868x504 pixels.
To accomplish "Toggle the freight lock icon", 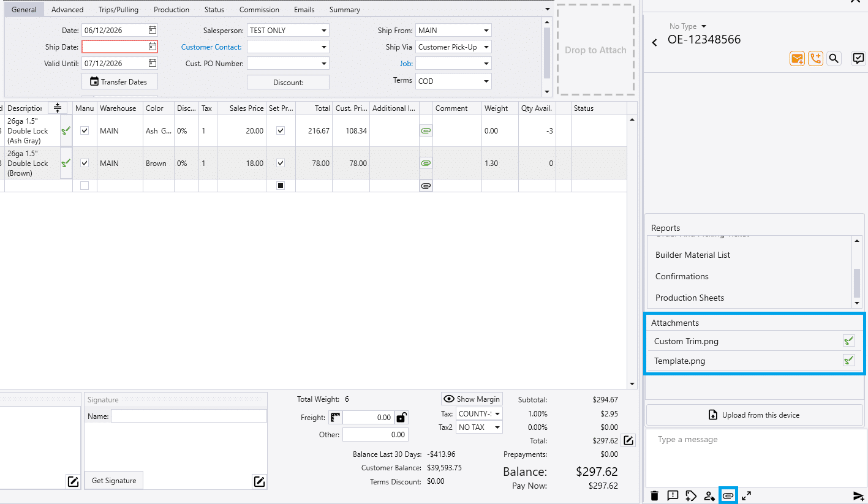I will pos(401,418).
